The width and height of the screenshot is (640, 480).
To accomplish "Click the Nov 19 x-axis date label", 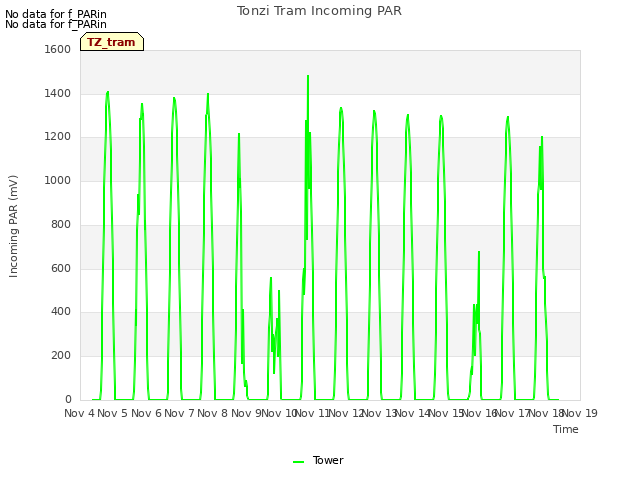I will (x=580, y=413).
